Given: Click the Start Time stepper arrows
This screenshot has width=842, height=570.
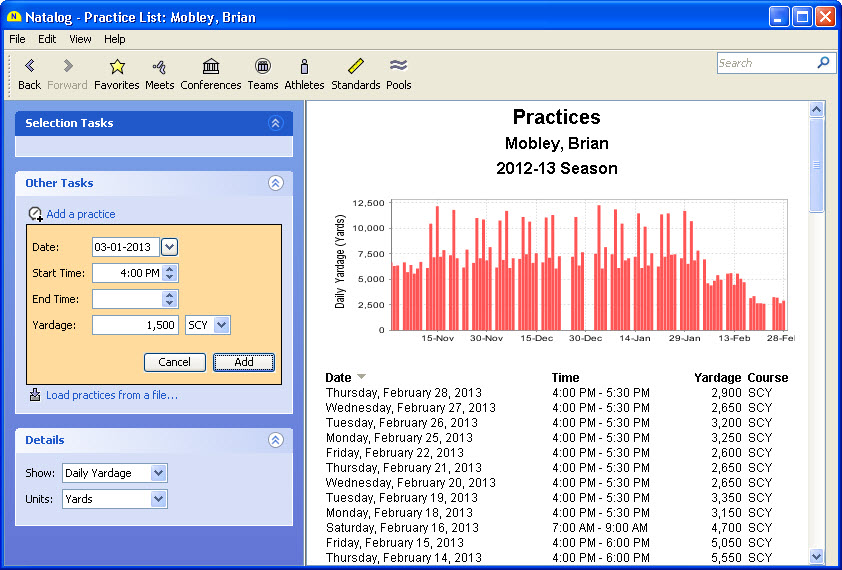Looking at the screenshot, I should point(170,273).
